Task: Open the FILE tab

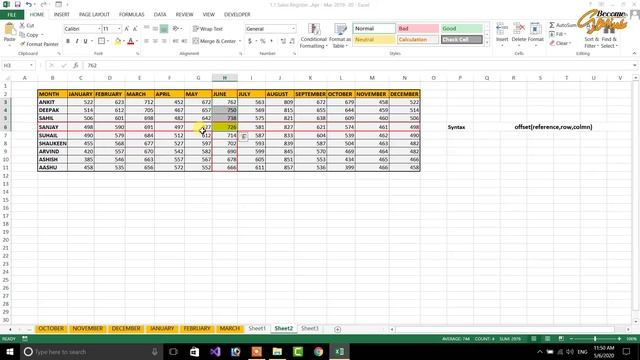Action: 12,15
